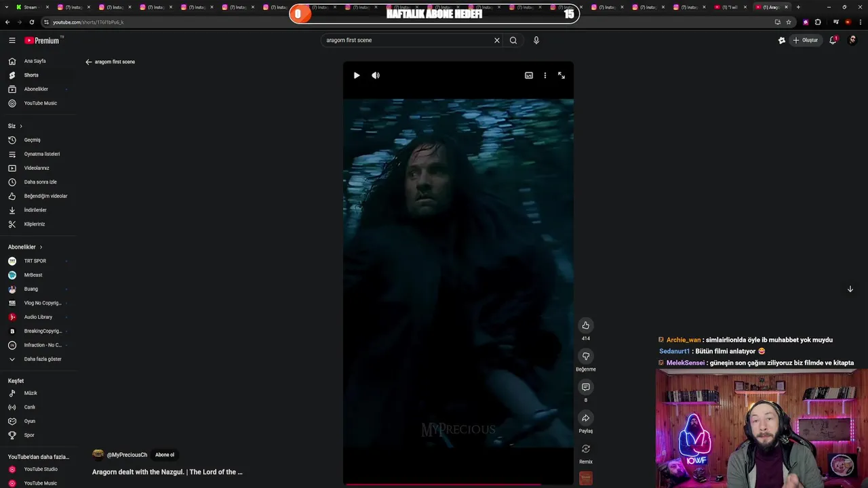The image size is (868, 488).
Task: Enter fullscreen on the Shorts player
Action: pos(561,75)
